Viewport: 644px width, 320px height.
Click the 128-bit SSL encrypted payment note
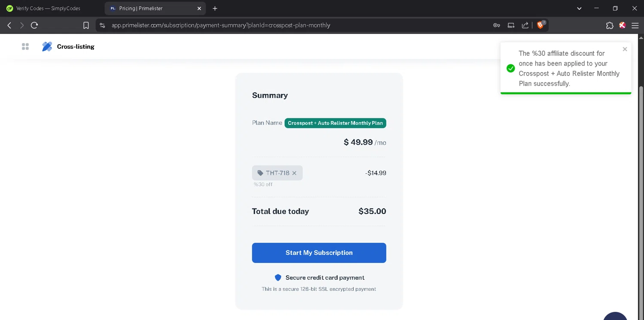coord(319,289)
